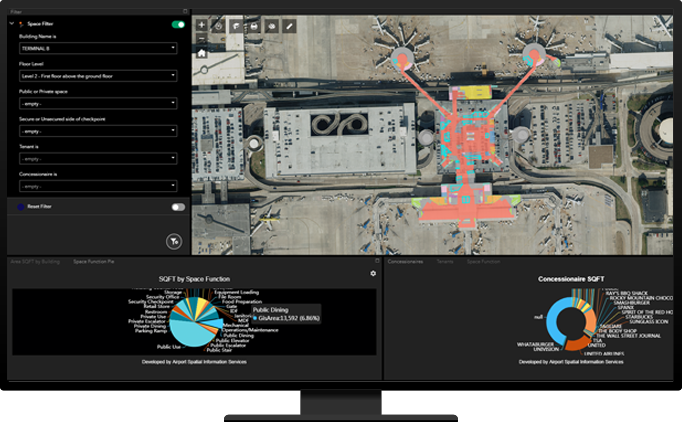Click the apply filter funnel button
682x422 pixels.
[x=172, y=241]
